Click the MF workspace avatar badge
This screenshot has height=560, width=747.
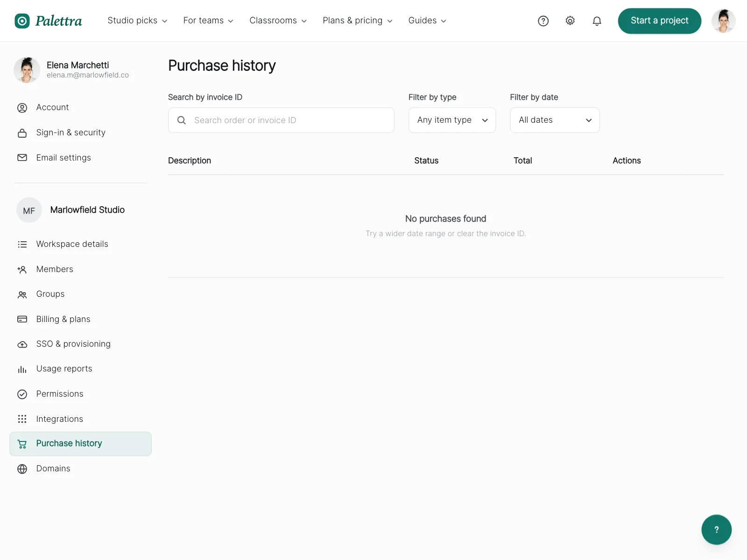click(29, 210)
